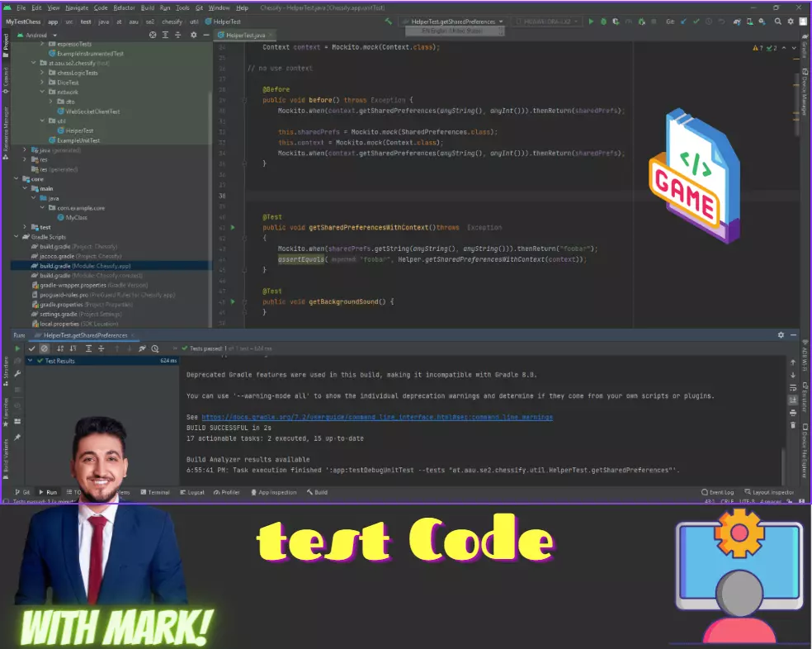This screenshot has width=812, height=649.
Task: Open the Build menu
Action: tap(148, 7)
